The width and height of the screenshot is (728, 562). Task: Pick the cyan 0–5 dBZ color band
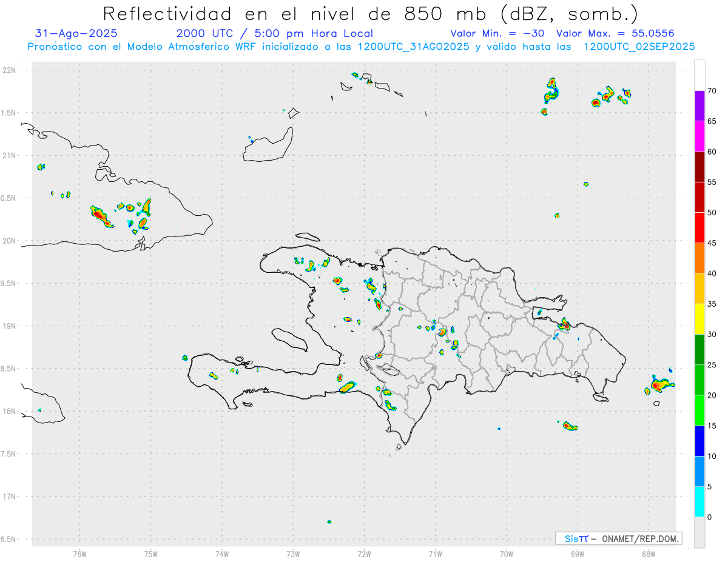[x=699, y=502]
